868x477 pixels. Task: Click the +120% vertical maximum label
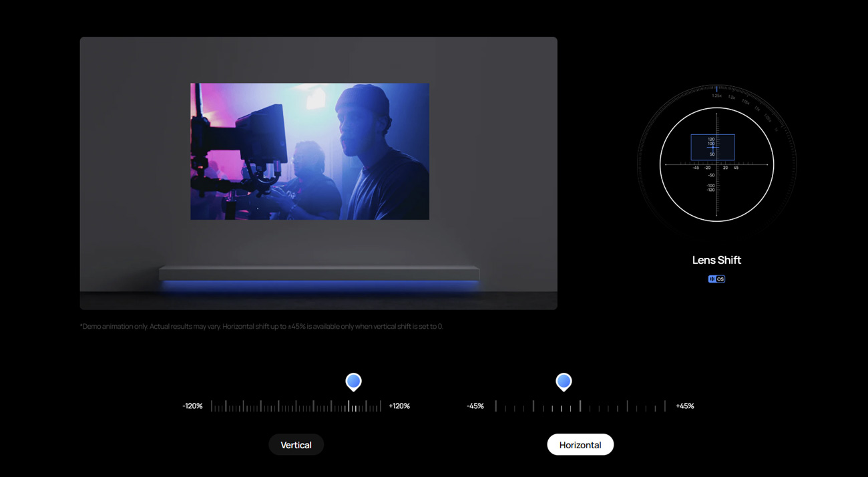[x=399, y=406]
